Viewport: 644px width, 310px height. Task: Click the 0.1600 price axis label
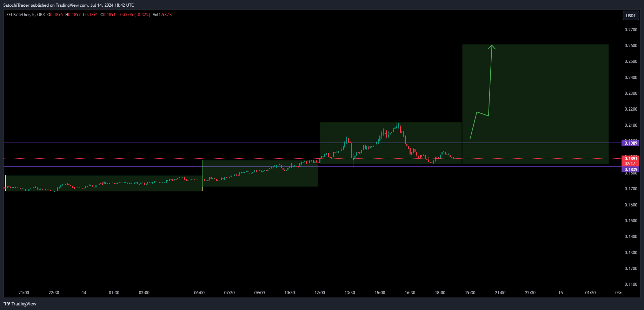point(631,205)
